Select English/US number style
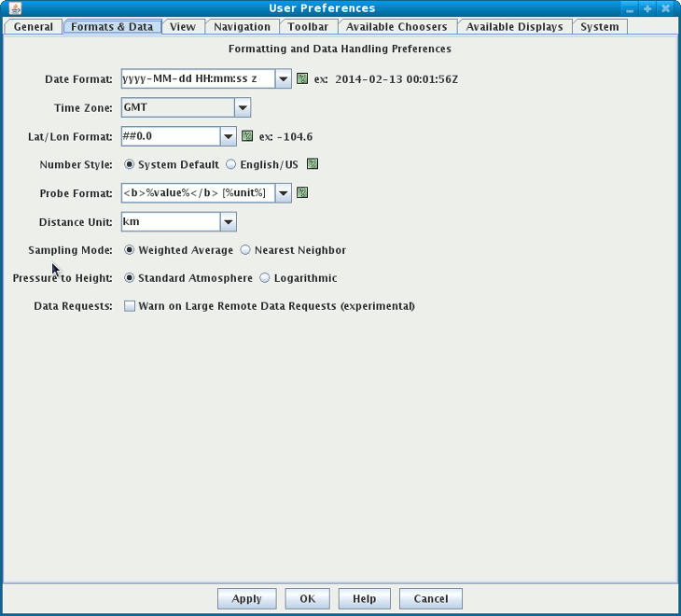 (231, 164)
